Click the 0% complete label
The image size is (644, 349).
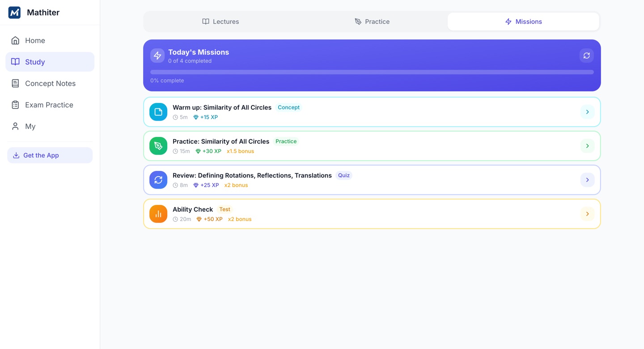pyautogui.click(x=167, y=81)
